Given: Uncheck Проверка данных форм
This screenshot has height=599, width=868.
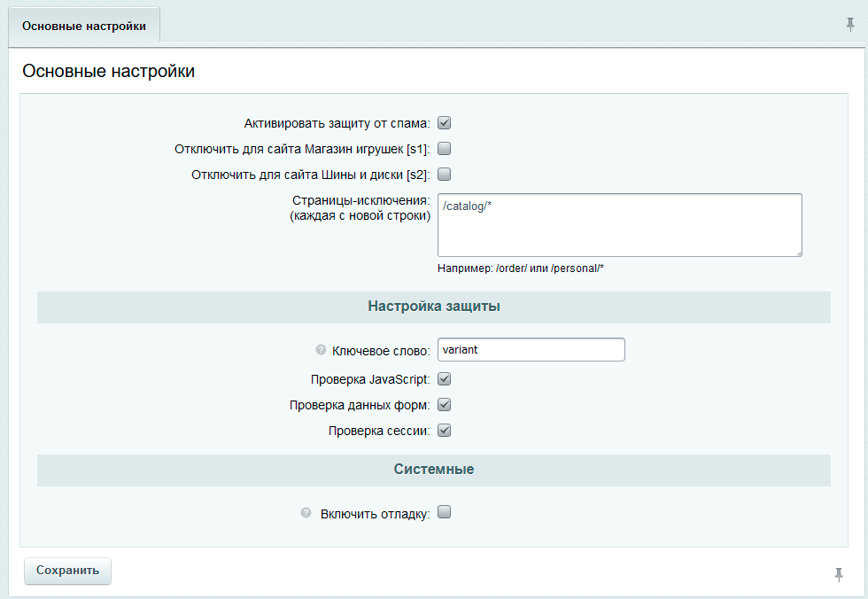Looking at the screenshot, I should point(444,404).
